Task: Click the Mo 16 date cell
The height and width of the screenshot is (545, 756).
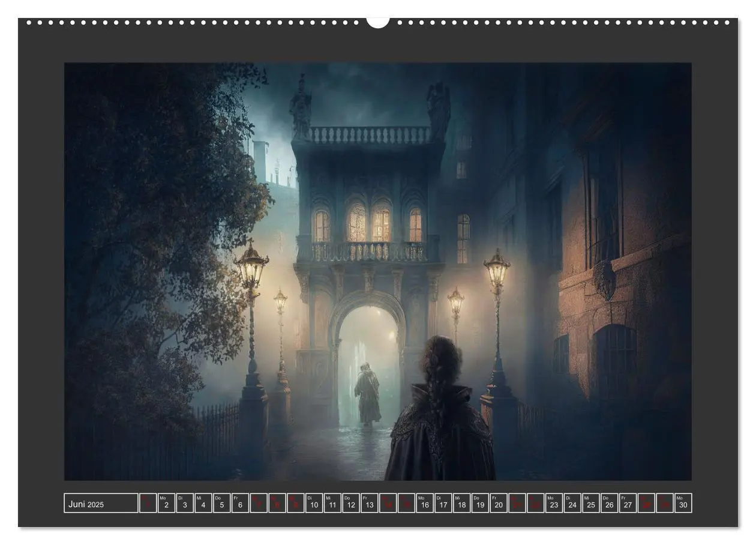Action: point(425,503)
